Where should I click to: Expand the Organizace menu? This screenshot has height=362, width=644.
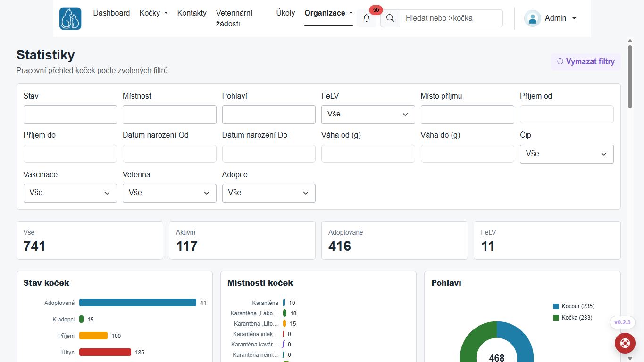tap(329, 13)
